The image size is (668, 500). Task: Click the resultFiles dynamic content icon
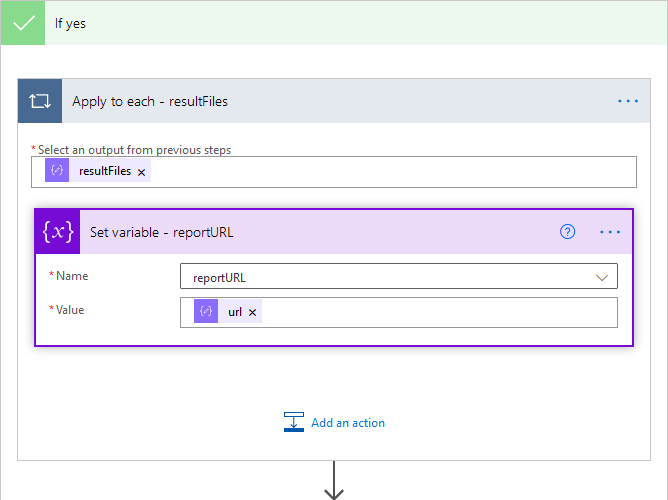tap(57, 171)
